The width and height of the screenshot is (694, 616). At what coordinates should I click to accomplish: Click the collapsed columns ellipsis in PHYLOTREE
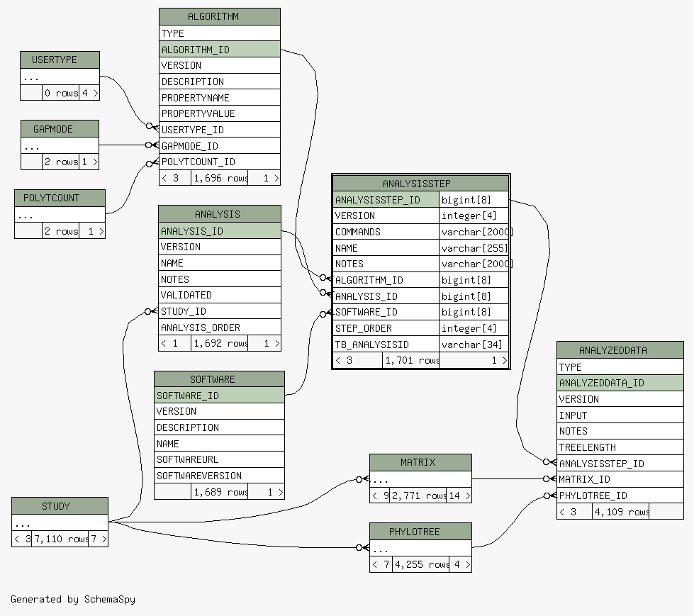420,548
